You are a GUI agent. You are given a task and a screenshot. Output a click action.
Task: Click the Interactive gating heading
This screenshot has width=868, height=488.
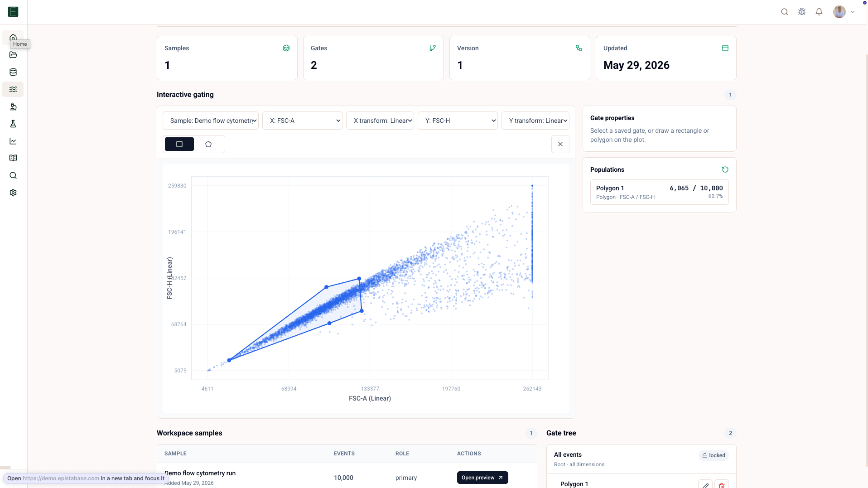tap(185, 95)
